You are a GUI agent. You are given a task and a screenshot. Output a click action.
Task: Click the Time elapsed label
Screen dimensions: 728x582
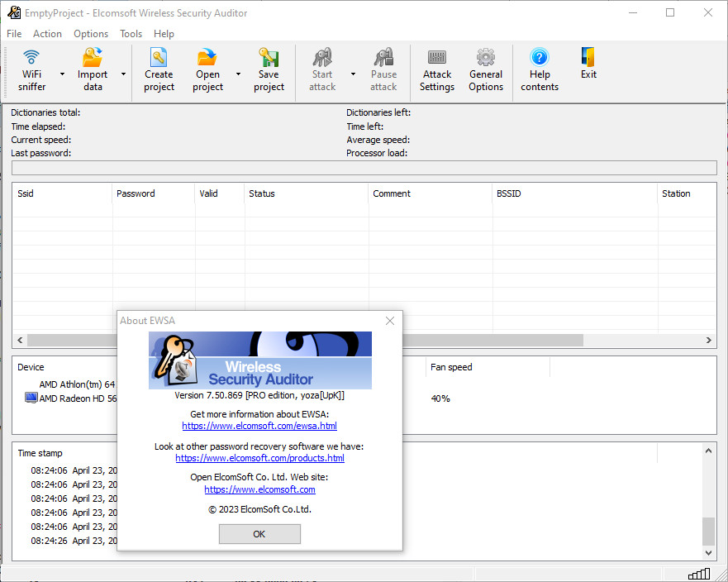point(38,126)
